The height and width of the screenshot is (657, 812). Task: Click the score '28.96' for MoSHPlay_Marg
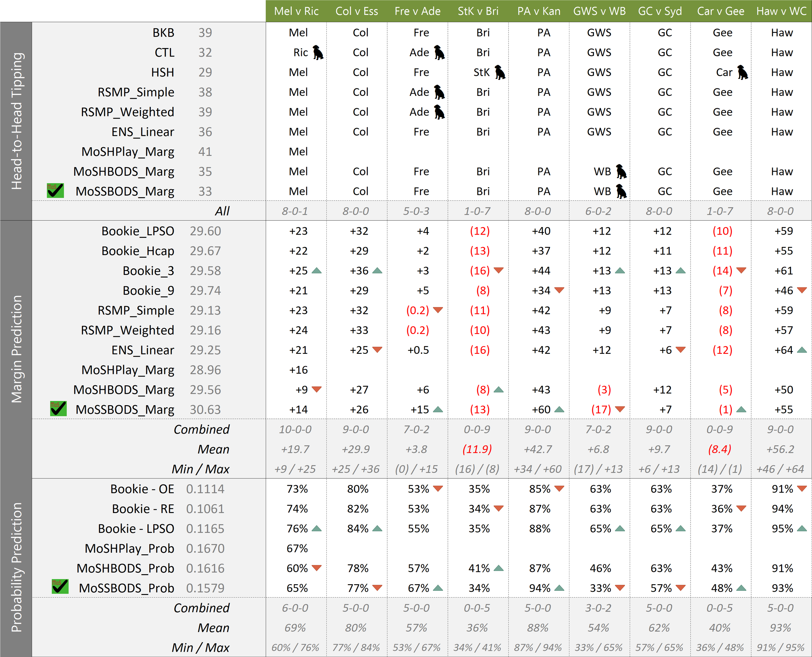[x=205, y=370]
